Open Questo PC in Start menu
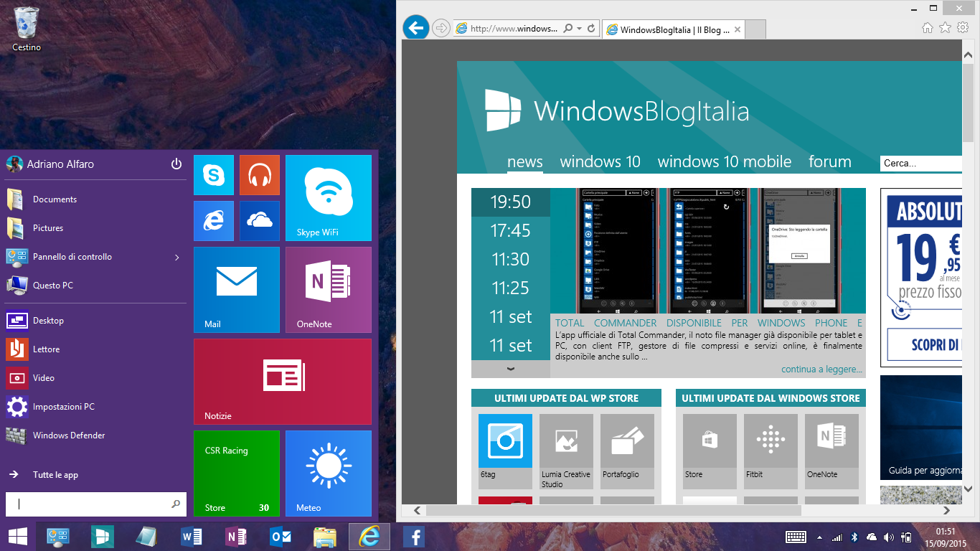 95,286
